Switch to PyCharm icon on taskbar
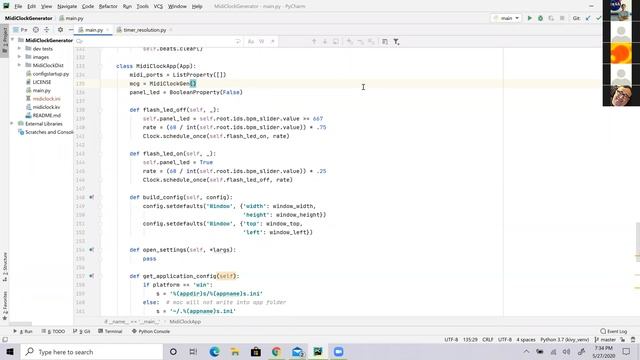 [x=318, y=352]
